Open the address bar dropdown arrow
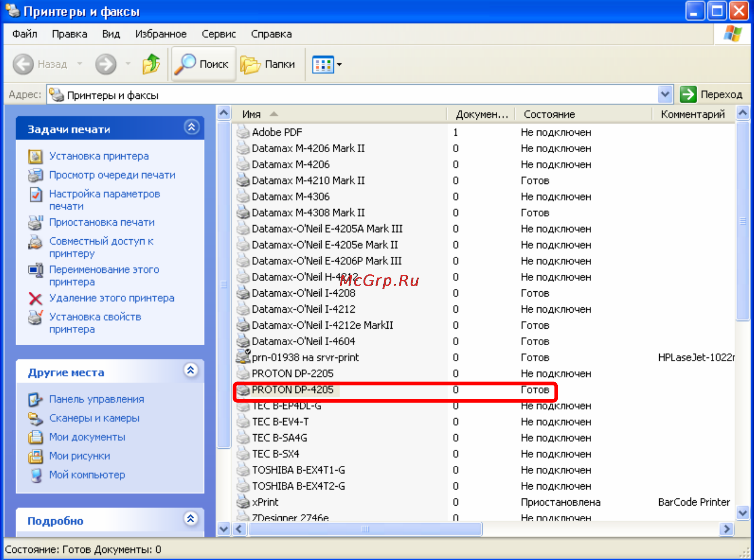Viewport: 754px width, 560px height. [665, 95]
